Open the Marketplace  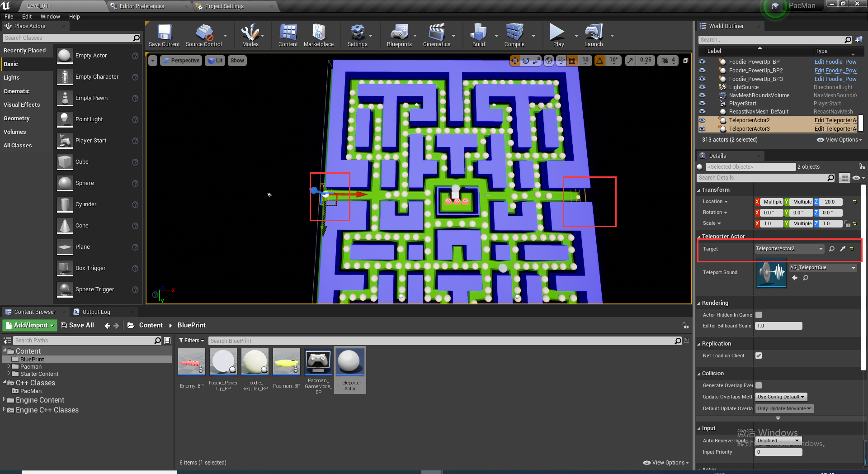[319, 35]
